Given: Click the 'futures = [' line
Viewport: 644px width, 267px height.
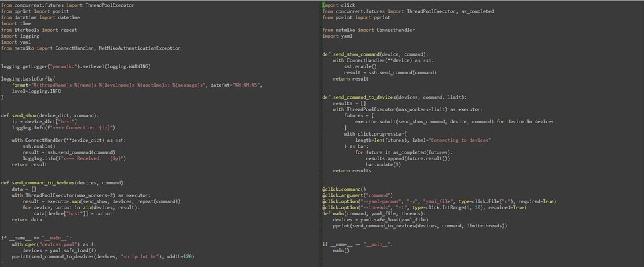Looking at the screenshot, I should [x=359, y=116].
